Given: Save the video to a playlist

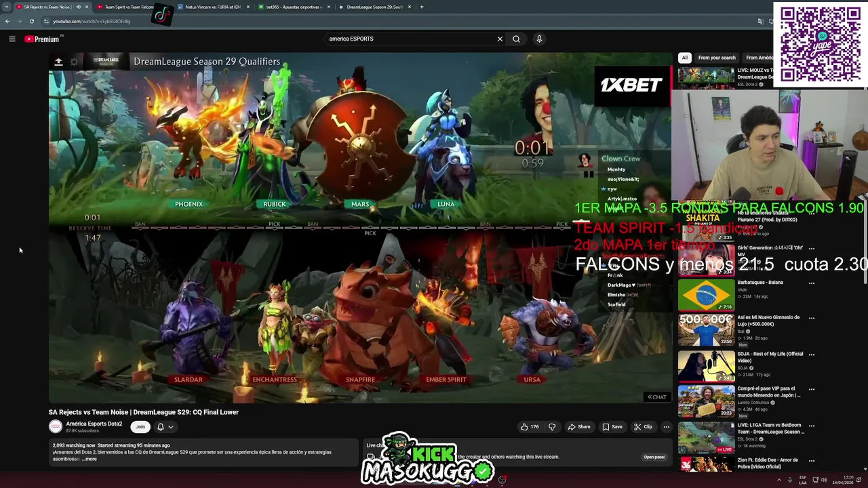Looking at the screenshot, I should pos(612,427).
